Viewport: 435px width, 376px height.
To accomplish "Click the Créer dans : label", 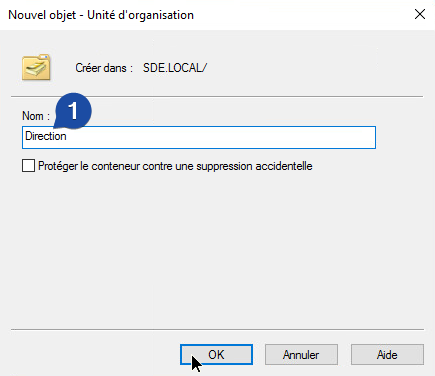I will coord(104,68).
